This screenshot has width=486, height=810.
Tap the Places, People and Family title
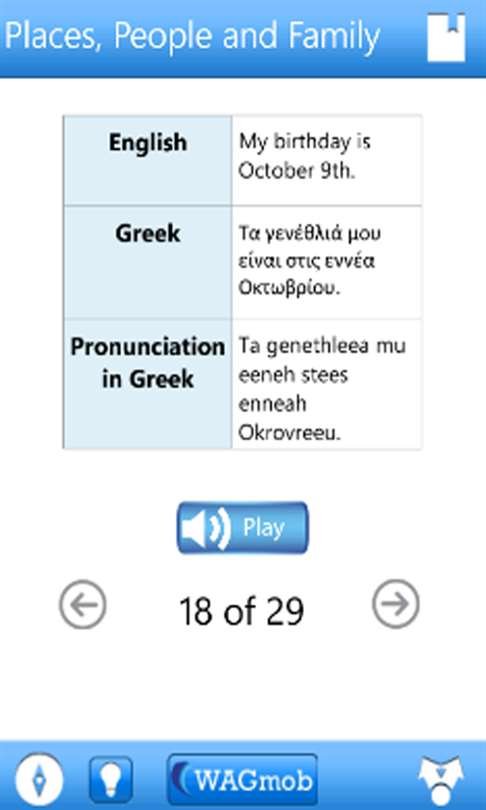pos(192,37)
